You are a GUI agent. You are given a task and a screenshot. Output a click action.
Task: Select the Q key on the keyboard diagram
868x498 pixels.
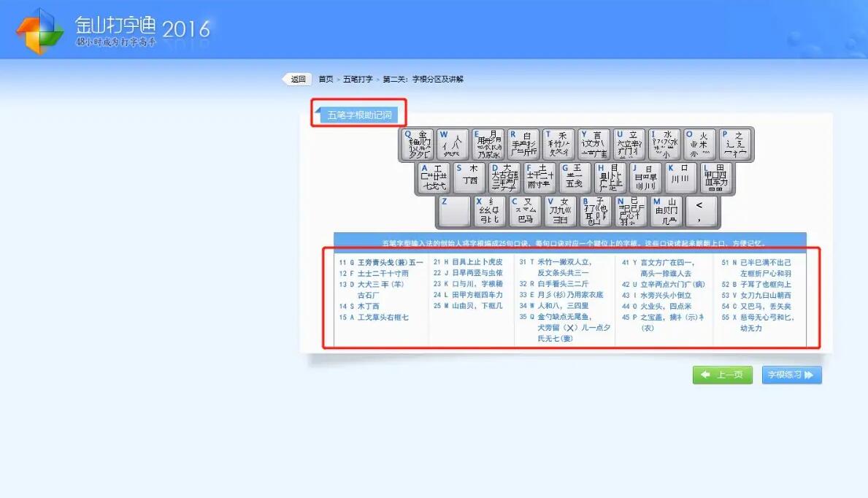pyautogui.click(x=418, y=145)
